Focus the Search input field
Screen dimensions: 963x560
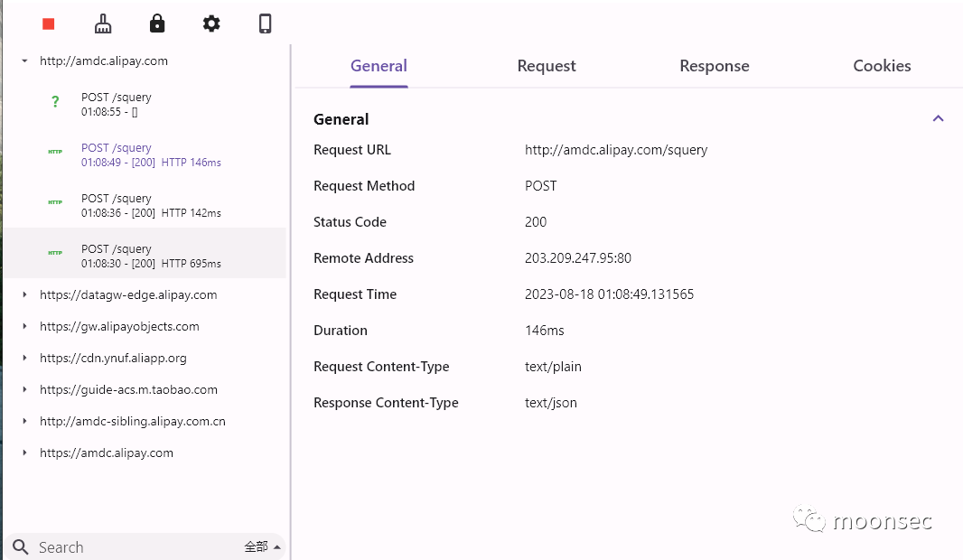(x=136, y=547)
